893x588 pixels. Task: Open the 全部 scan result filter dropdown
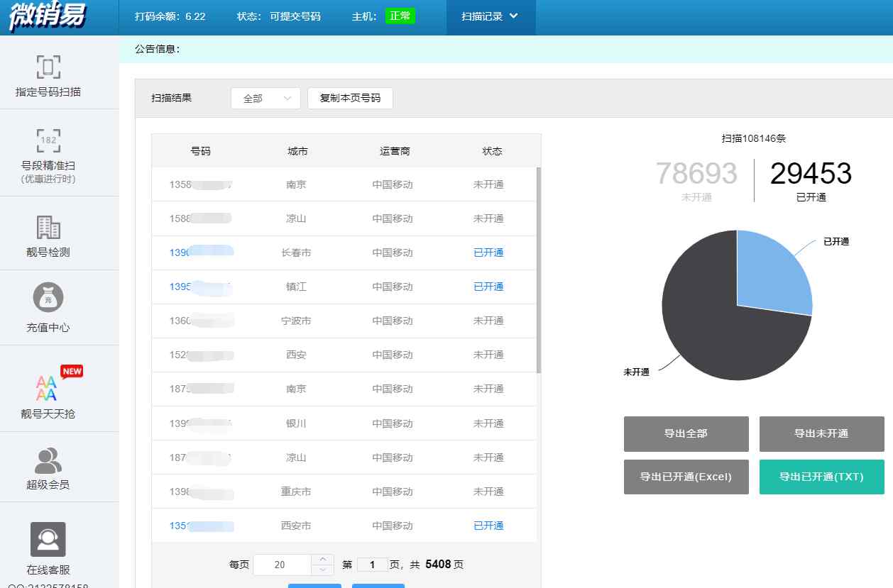pos(265,99)
